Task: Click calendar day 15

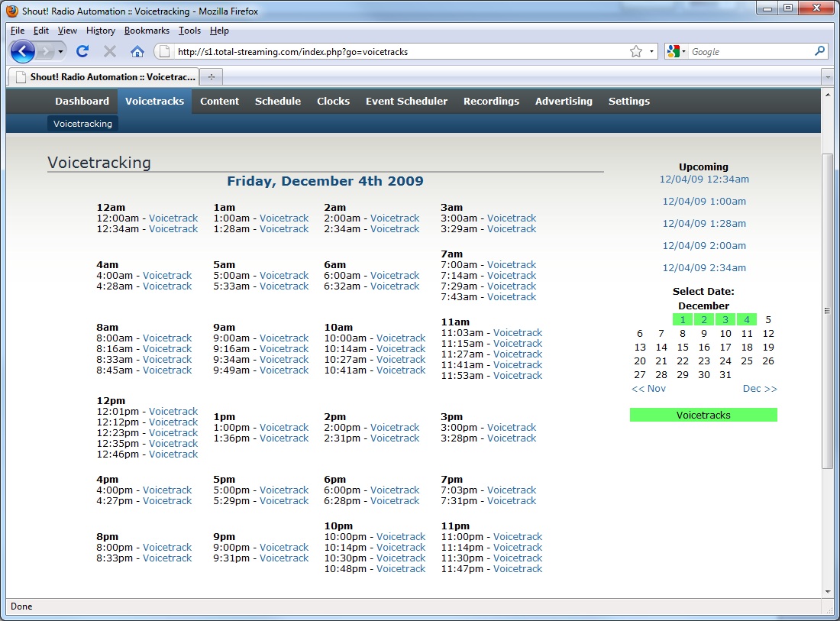Action: [x=683, y=348]
